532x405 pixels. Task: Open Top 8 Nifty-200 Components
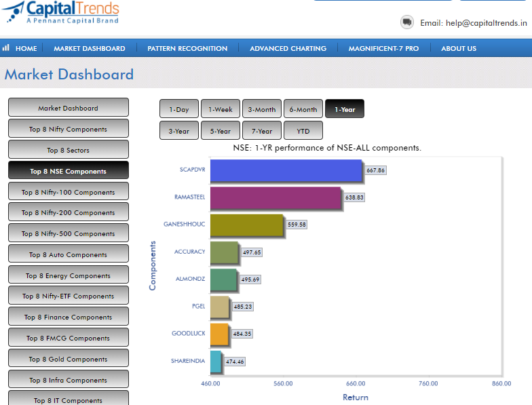coord(68,212)
